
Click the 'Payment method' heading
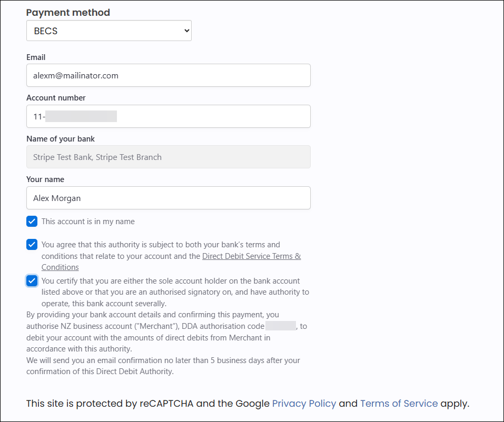[x=68, y=13]
